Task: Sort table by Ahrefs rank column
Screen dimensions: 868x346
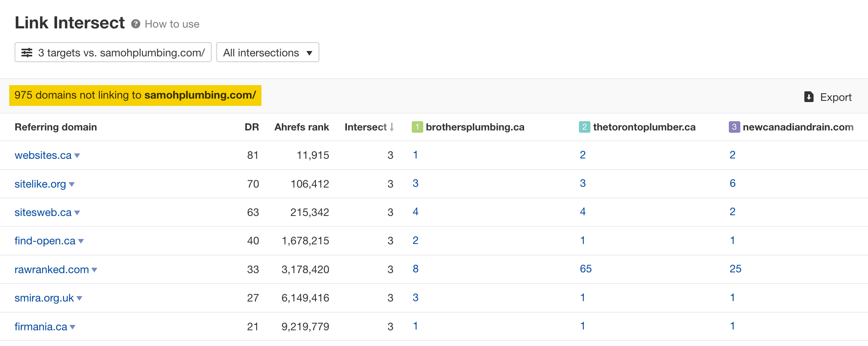Action: point(302,127)
